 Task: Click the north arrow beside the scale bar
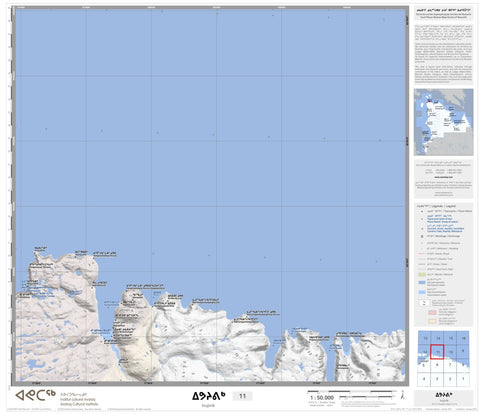pos(403,396)
